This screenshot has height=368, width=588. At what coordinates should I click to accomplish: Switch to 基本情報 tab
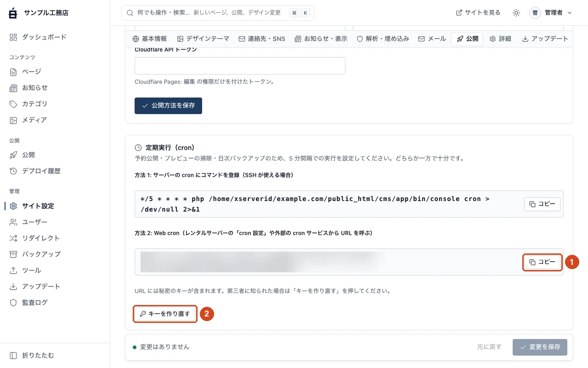coord(149,39)
